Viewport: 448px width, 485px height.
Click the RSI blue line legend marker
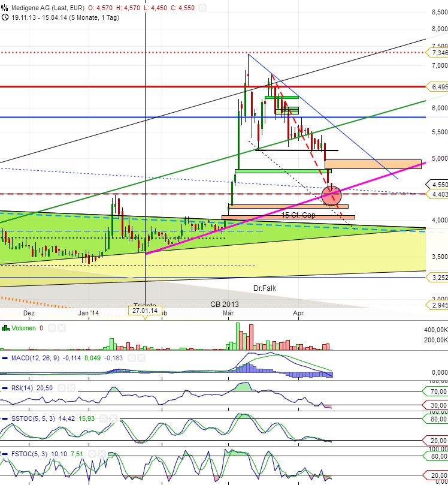(5, 388)
